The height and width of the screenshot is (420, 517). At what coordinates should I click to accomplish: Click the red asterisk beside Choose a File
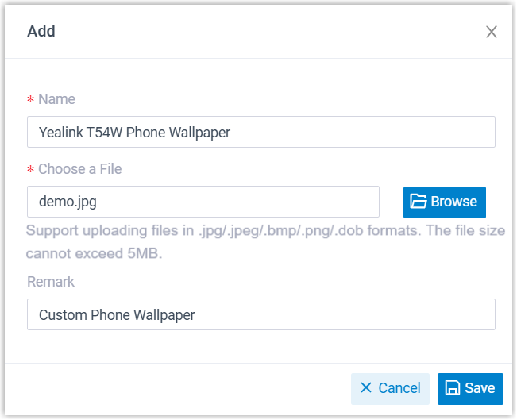(x=31, y=170)
